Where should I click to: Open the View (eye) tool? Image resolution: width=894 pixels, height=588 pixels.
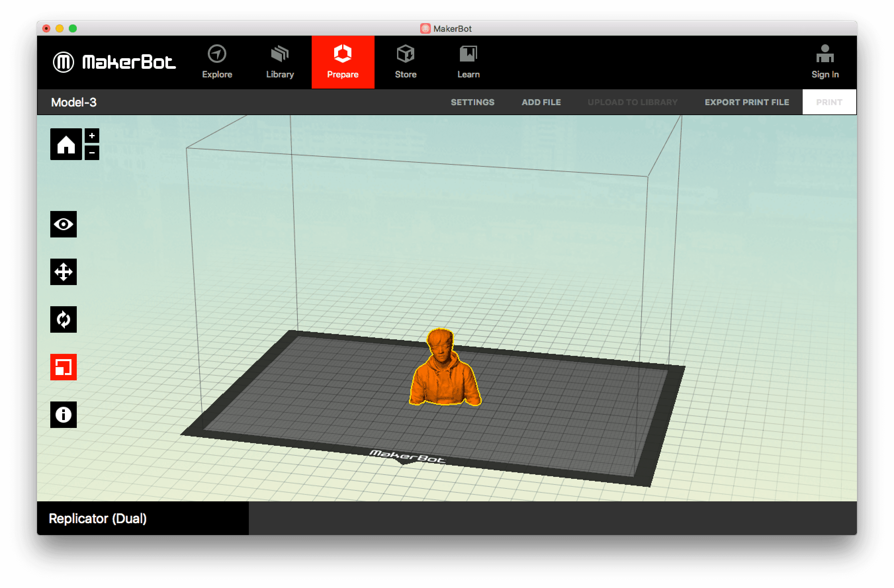coord(64,224)
